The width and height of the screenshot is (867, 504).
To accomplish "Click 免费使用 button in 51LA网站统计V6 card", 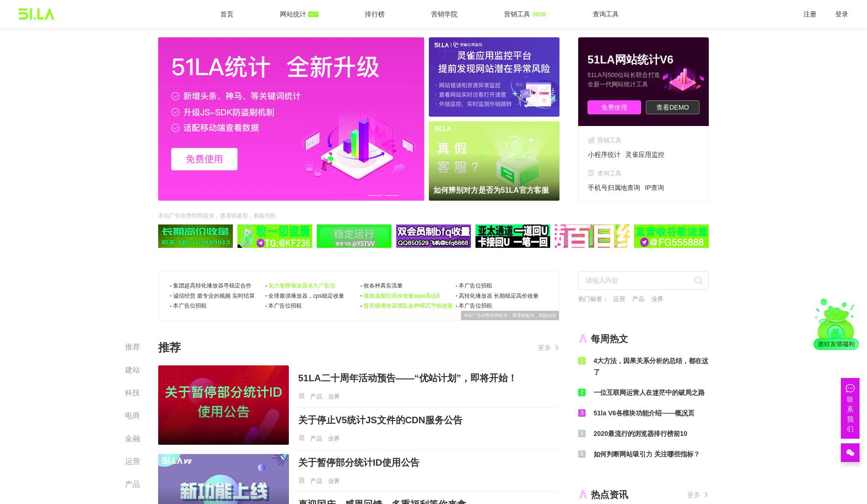I will point(614,107).
